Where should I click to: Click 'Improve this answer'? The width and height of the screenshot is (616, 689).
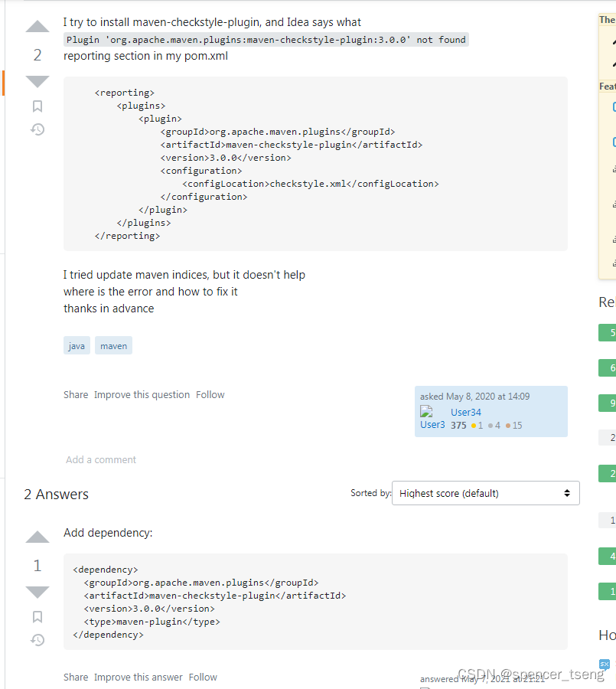tap(139, 677)
